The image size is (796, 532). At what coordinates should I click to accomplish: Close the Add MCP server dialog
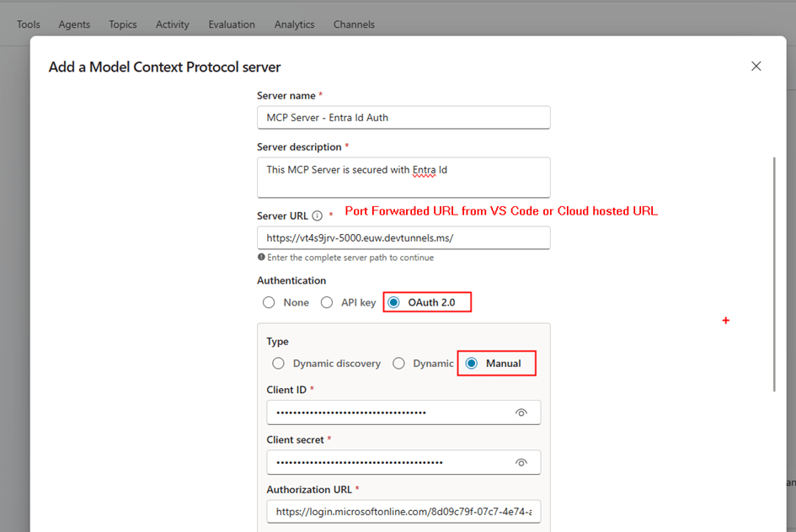coord(756,66)
